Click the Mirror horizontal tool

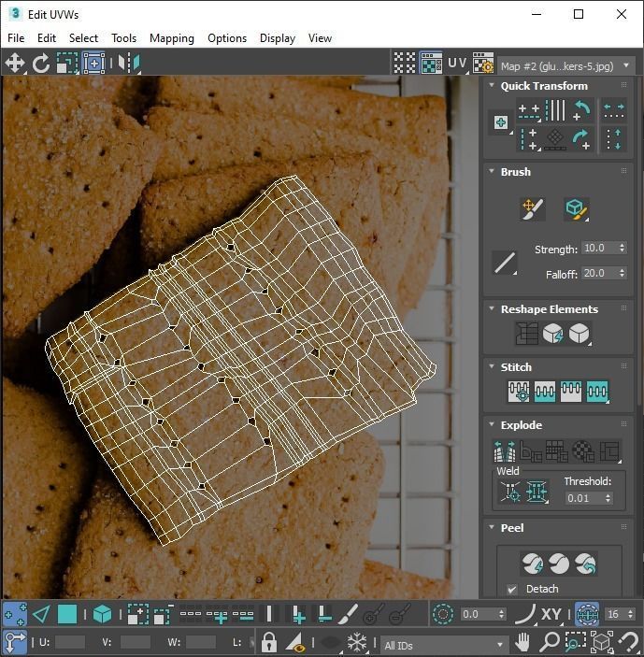click(x=129, y=64)
